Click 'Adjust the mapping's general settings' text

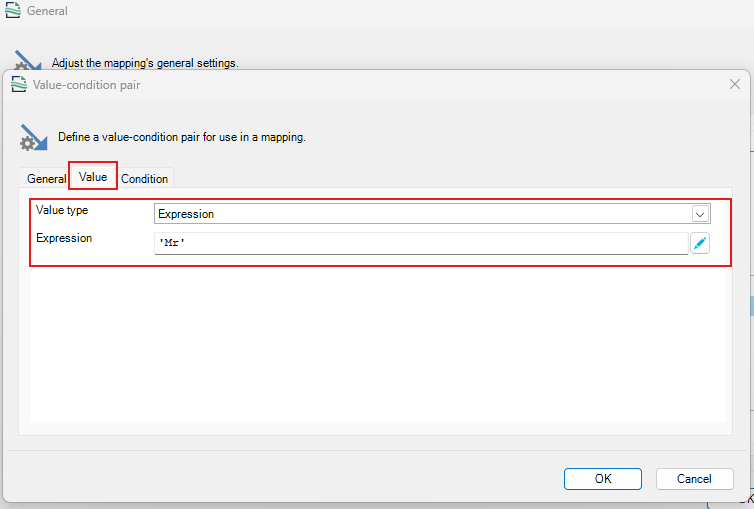(145, 63)
